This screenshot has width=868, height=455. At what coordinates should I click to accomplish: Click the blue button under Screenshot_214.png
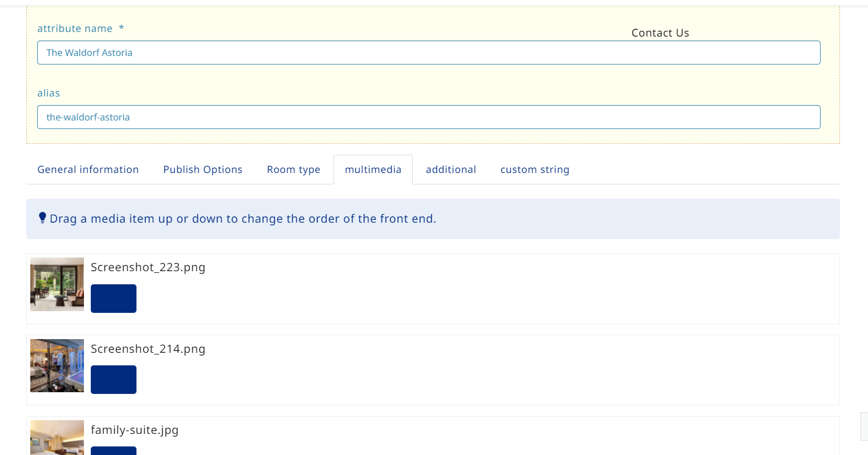113,380
